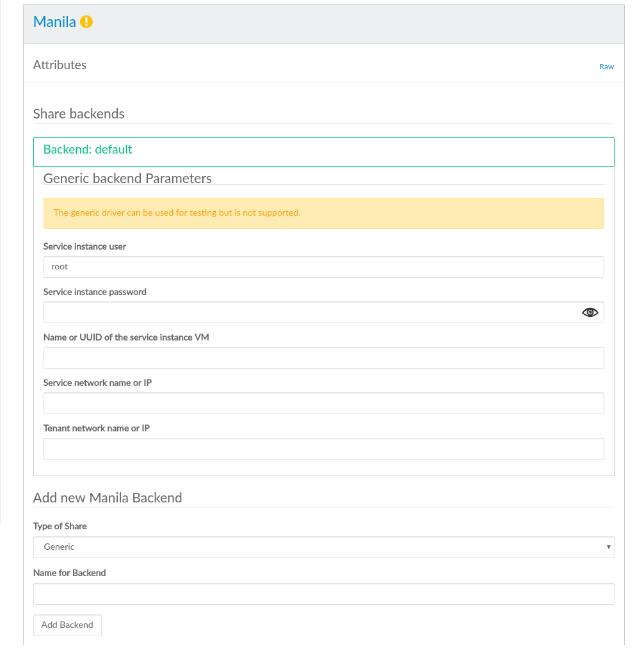This screenshot has width=644, height=649.
Task: Switch to Raw attributes view
Action: [606, 67]
